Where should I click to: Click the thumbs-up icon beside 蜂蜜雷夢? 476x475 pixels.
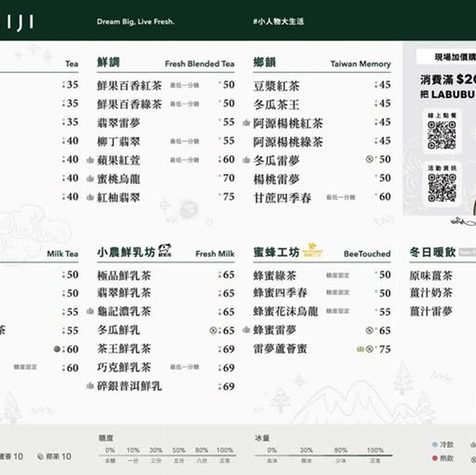coord(247,330)
